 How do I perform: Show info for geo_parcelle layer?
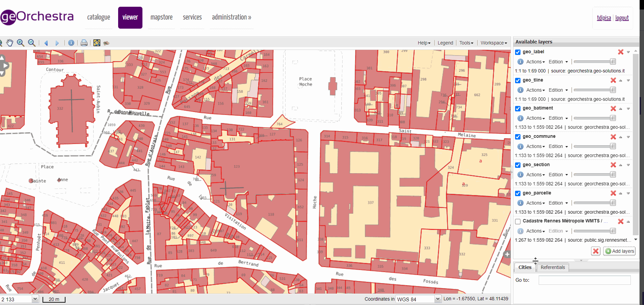point(520,203)
